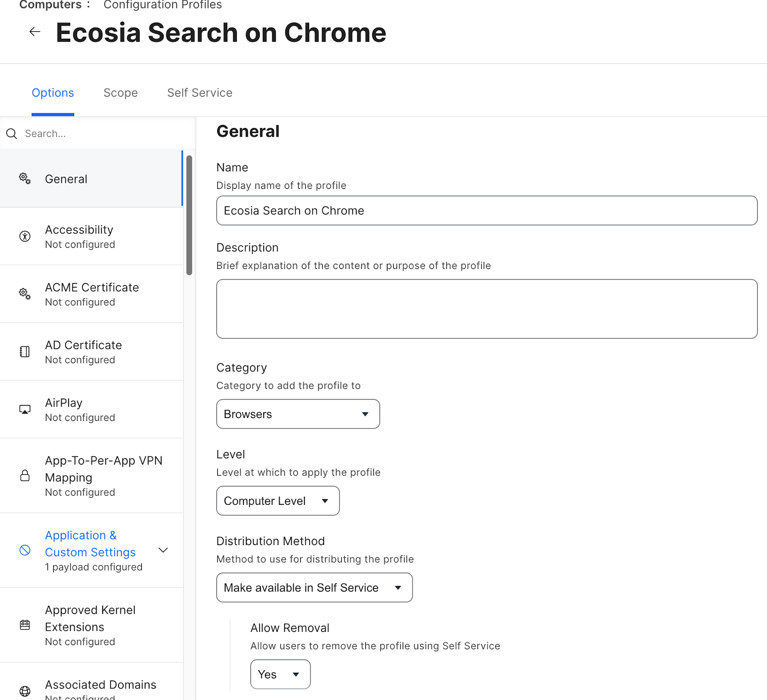Click the App-To-Per-App VPN lock icon
Screen dimensions: 767x700
coord(25,476)
